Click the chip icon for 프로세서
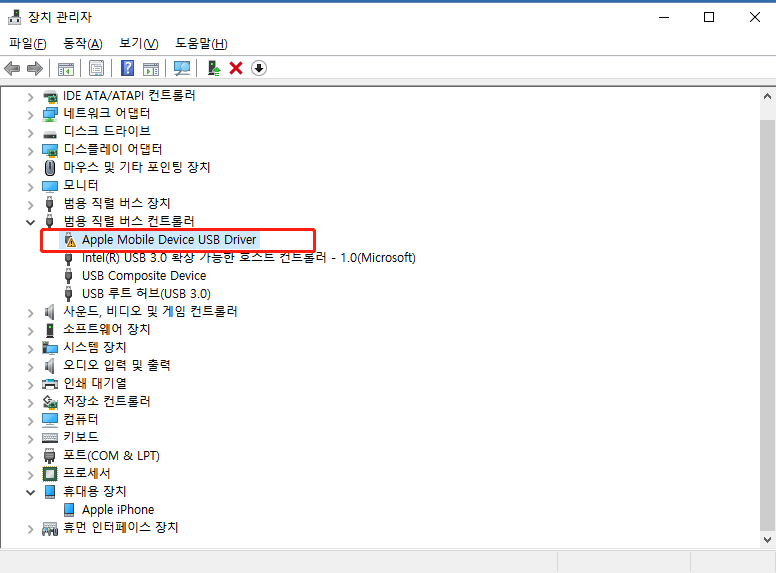This screenshot has width=776, height=573. point(50,474)
